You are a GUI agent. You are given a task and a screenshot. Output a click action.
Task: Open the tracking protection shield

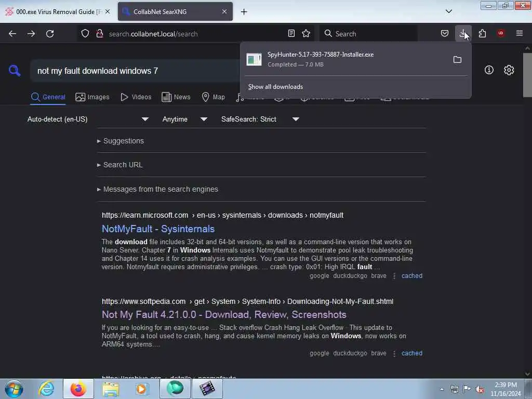[x=85, y=34]
